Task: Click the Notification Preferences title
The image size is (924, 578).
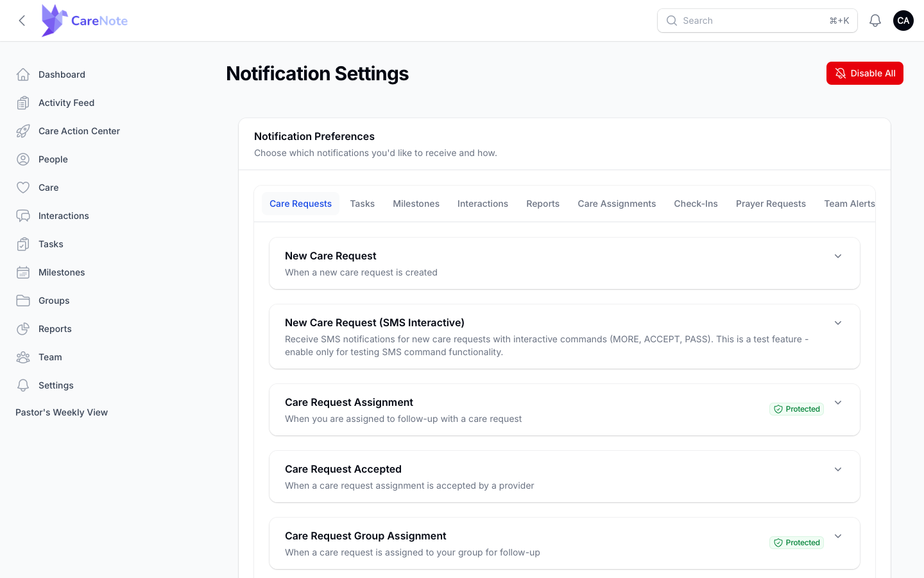Action: pos(314,136)
